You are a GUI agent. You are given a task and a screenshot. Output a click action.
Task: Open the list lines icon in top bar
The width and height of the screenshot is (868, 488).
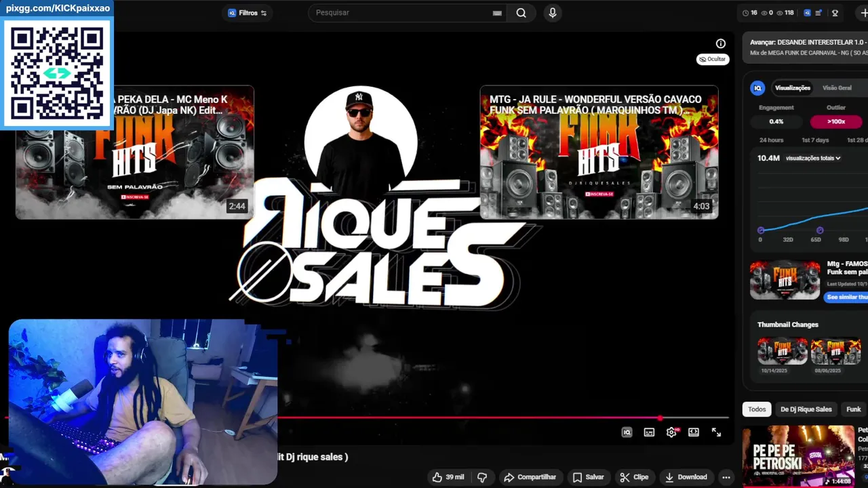coord(819,13)
